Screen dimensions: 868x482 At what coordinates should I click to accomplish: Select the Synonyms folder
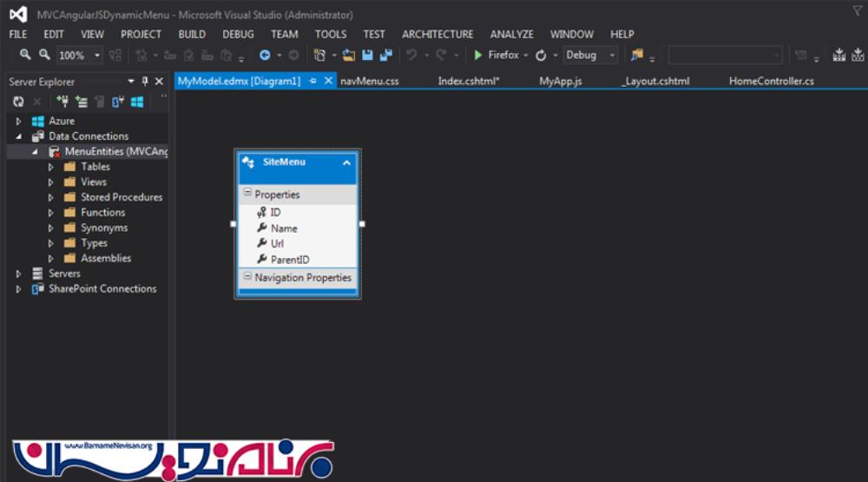point(104,228)
